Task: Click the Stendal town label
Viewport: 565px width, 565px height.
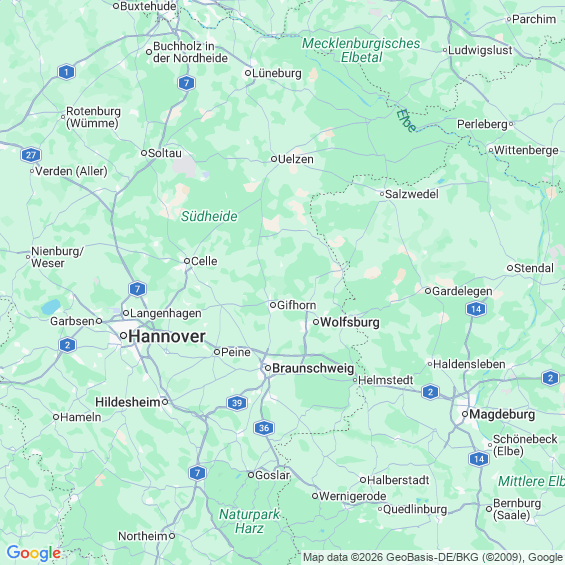Action: pos(534,268)
